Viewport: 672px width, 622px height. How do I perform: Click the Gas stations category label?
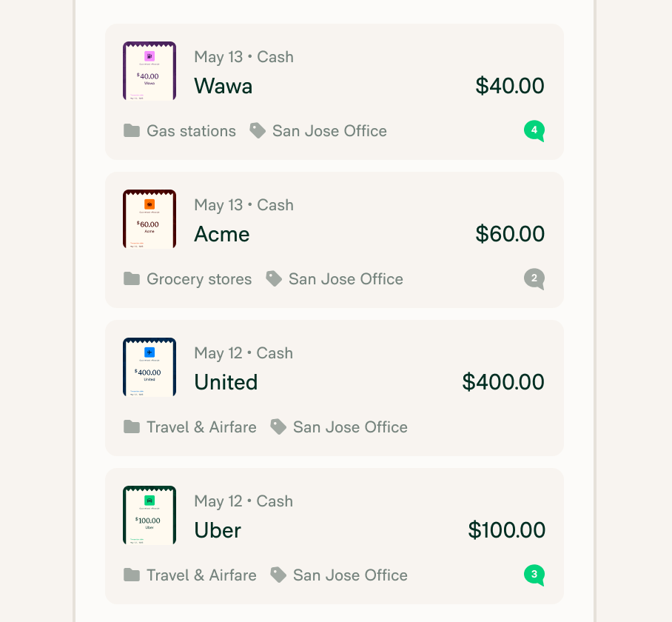point(191,131)
